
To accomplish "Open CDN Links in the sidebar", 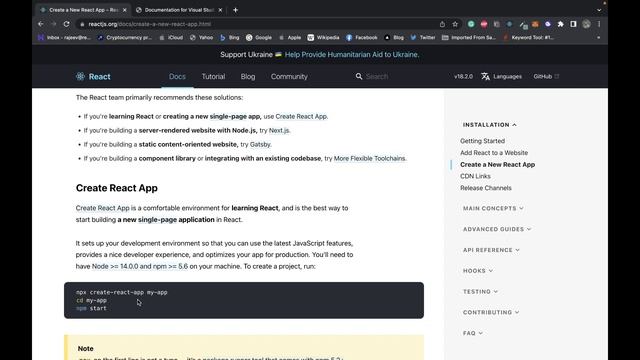I will point(475,176).
